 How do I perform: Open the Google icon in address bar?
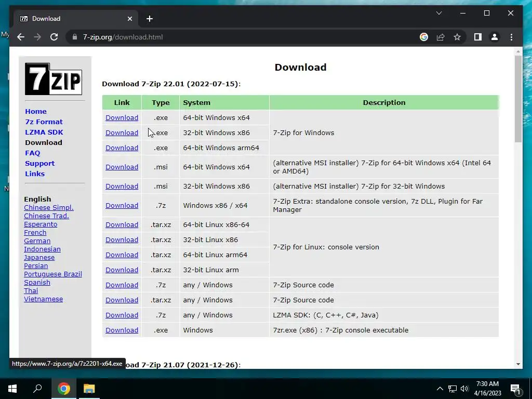pyautogui.click(x=424, y=37)
